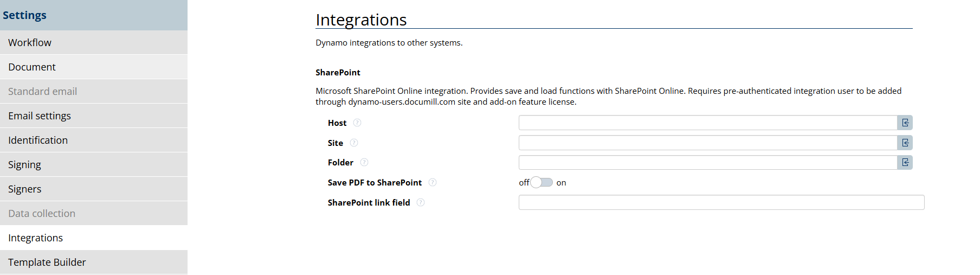Image resolution: width=980 pixels, height=275 pixels.
Task: Go to Document settings
Action: (x=32, y=67)
